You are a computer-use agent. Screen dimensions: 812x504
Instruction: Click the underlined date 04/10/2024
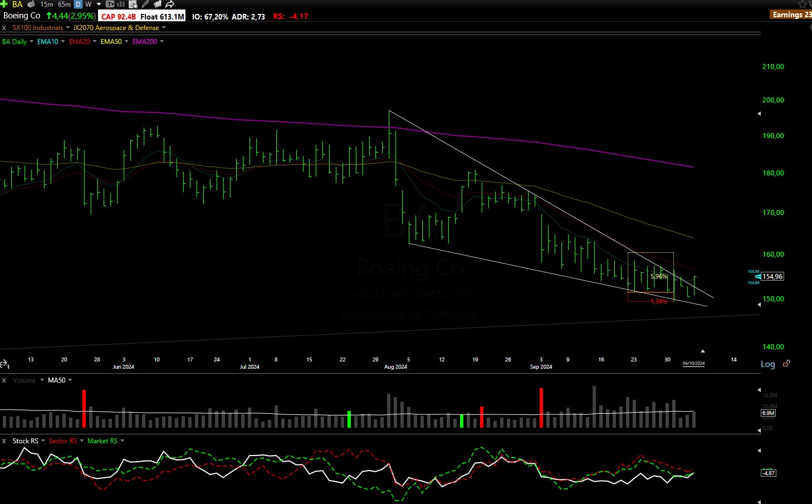pyautogui.click(x=693, y=363)
